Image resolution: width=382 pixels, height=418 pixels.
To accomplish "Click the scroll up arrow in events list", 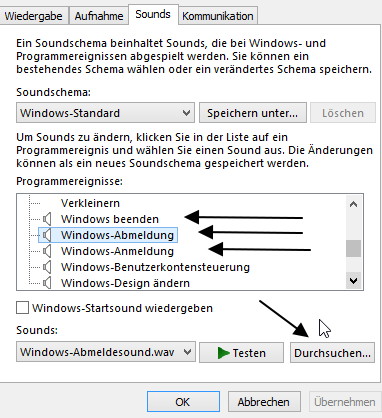I will 353,204.
